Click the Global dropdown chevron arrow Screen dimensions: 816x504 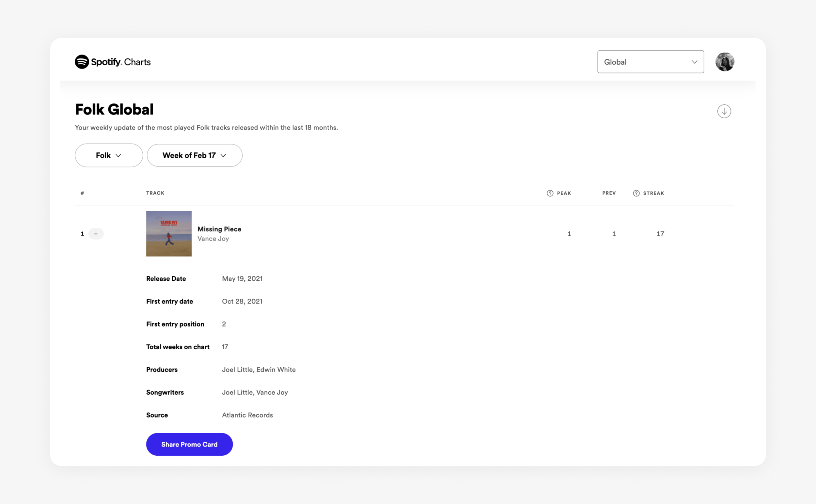coord(694,62)
